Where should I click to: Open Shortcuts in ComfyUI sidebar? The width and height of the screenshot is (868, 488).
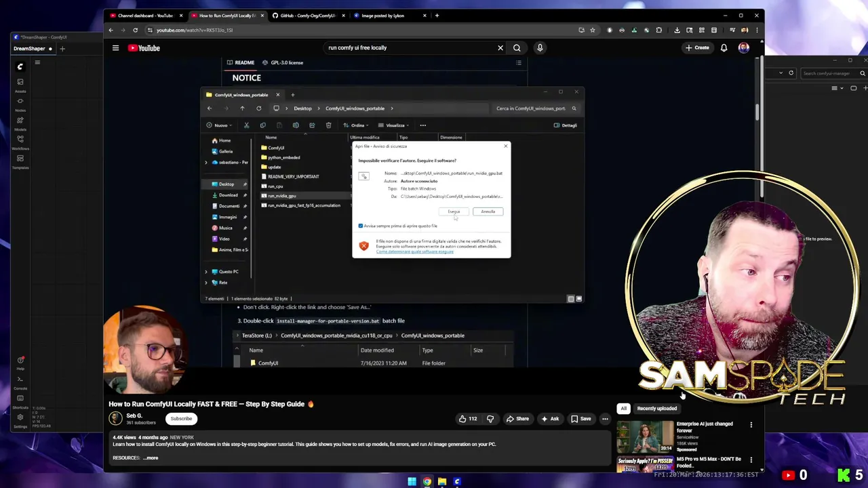click(20, 401)
